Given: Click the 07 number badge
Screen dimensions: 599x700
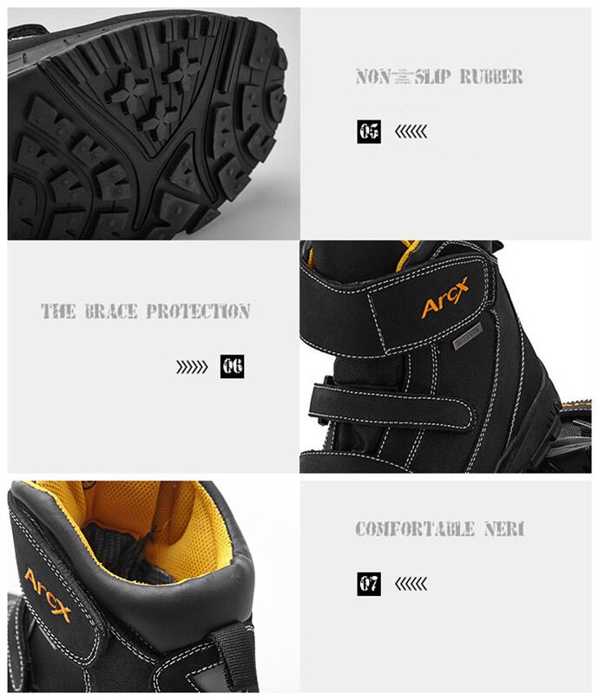Looking at the screenshot, I should [x=368, y=584].
